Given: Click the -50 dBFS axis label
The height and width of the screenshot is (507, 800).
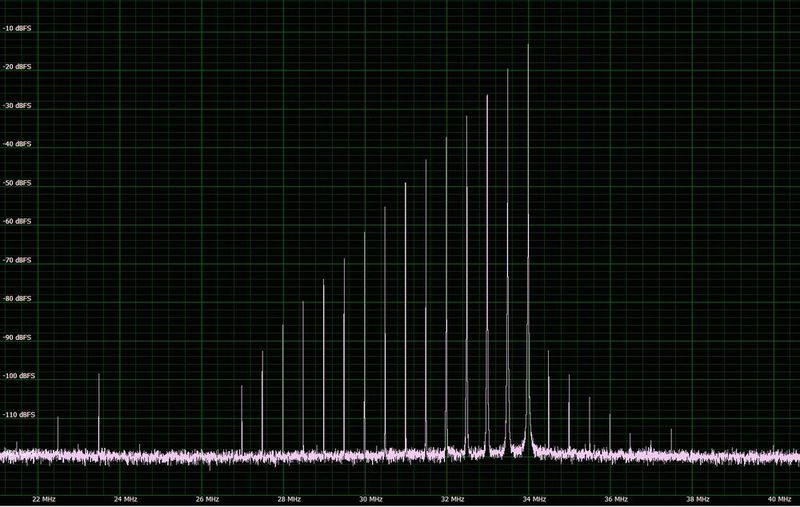Looking at the screenshot, I should click(x=17, y=183).
